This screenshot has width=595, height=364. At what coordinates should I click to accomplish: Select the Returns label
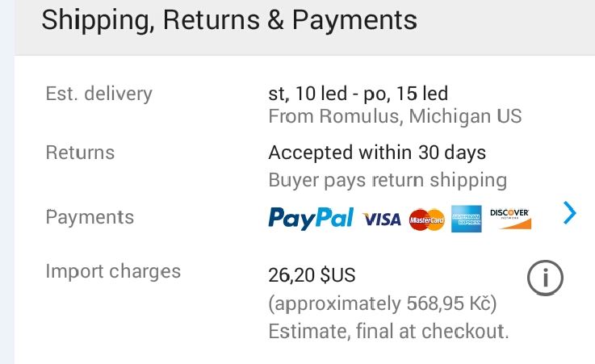80,153
